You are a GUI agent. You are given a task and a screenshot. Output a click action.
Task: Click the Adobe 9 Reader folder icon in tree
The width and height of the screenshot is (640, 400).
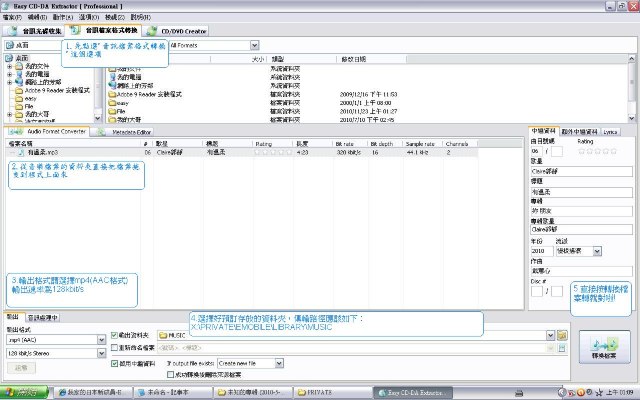coord(19,91)
